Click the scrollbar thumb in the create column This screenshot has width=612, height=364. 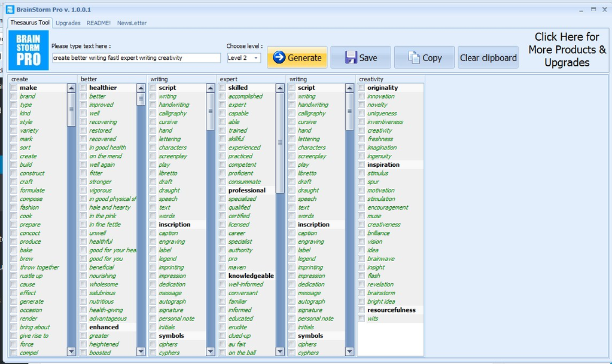[x=71, y=109]
